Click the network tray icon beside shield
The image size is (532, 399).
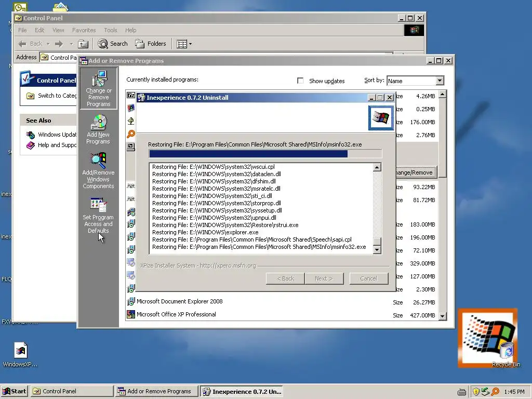pos(485,392)
